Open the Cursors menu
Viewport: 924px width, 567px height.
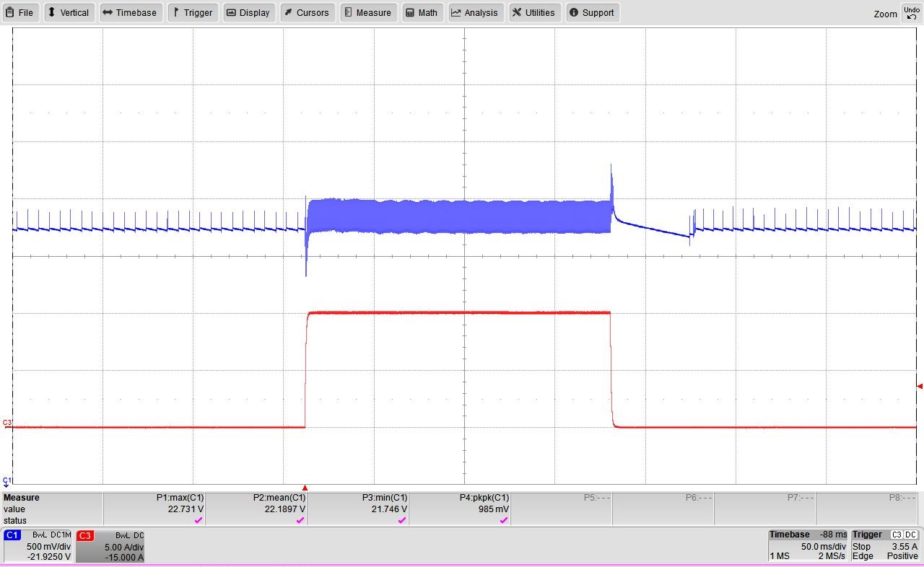pos(306,12)
